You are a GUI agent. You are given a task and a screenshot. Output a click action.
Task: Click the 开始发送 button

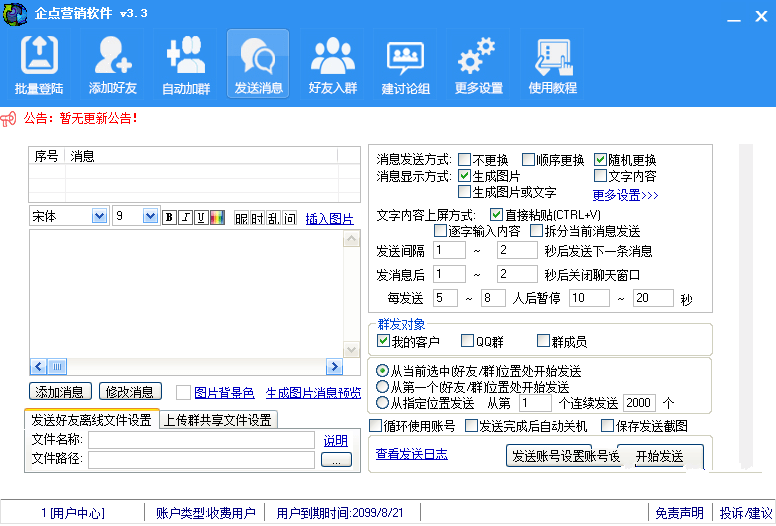660,456
